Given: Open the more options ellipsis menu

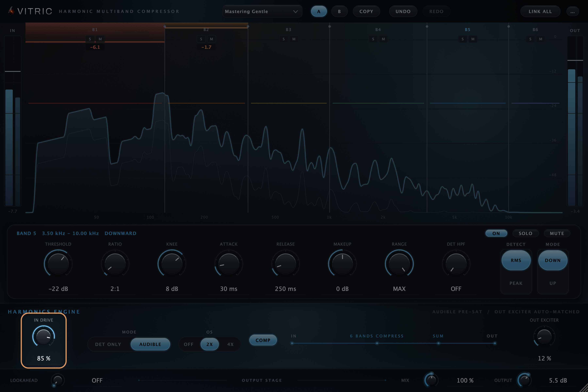Looking at the screenshot, I should 572,11.
